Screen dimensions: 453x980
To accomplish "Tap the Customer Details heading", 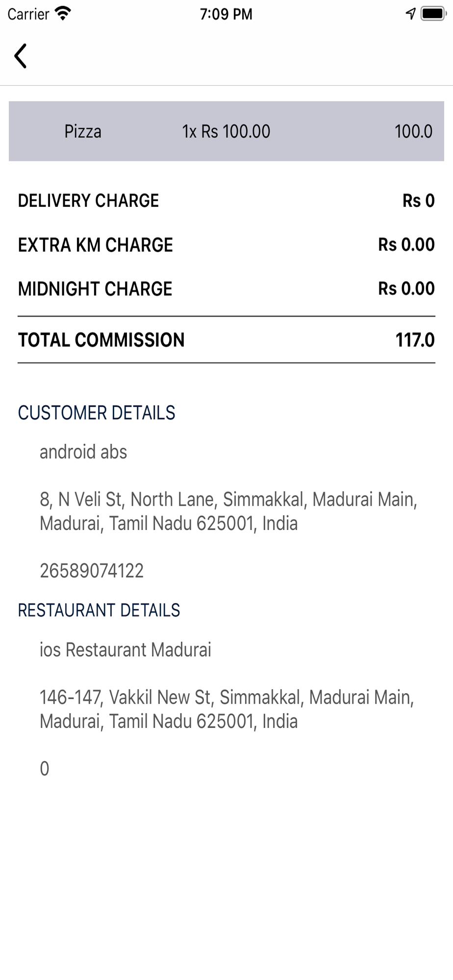I will coord(97,413).
